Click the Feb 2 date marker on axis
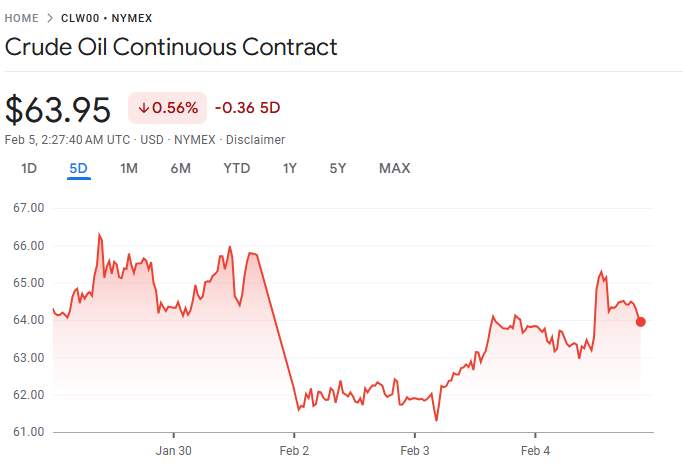This screenshot has height=467, width=683. 294,450
